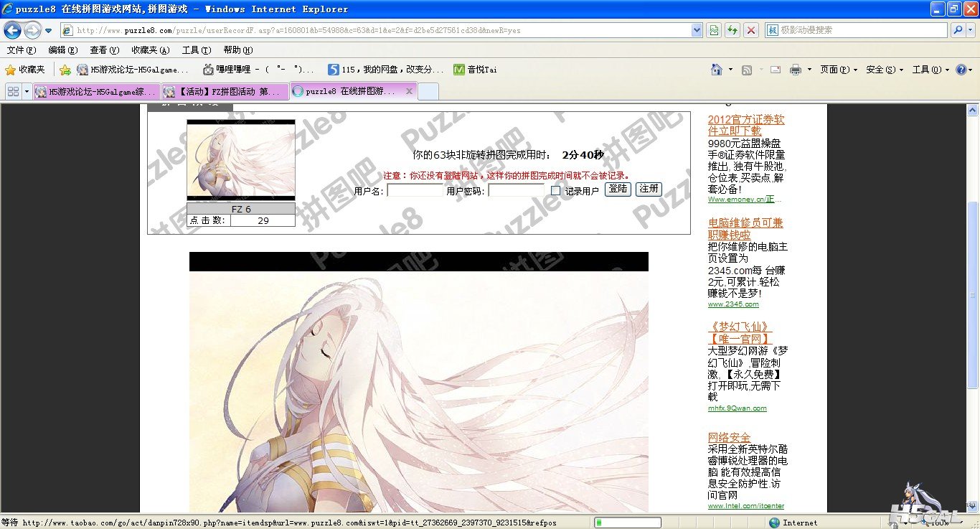Click the Home icon in command bar
Viewport: 980px width, 529px height.
point(716,70)
